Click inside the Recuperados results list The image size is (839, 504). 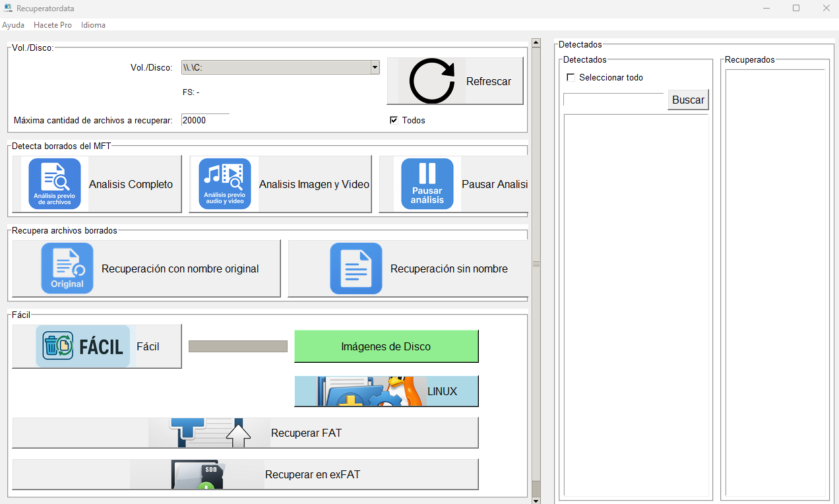(775, 282)
